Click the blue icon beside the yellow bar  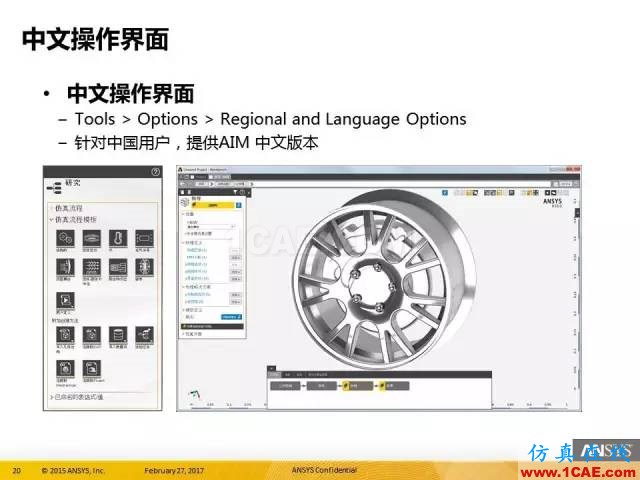pyautogui.click(x=239, y=205)
